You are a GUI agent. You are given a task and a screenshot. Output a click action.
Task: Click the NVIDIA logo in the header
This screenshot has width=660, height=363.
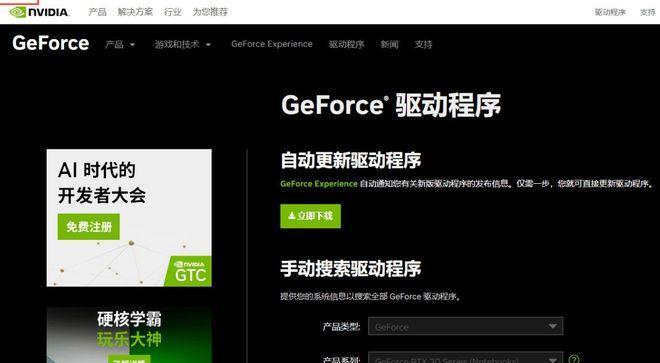(x=39, y=12)
